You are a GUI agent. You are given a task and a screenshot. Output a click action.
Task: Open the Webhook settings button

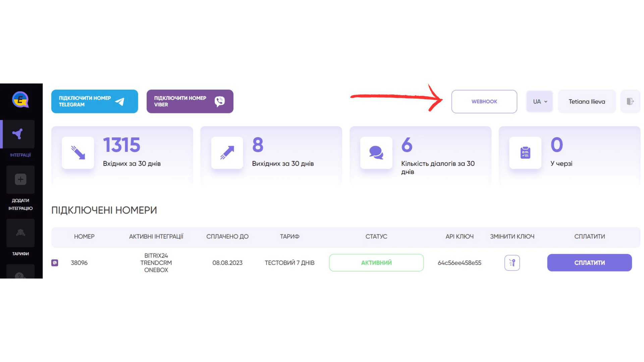coord(484,102)
